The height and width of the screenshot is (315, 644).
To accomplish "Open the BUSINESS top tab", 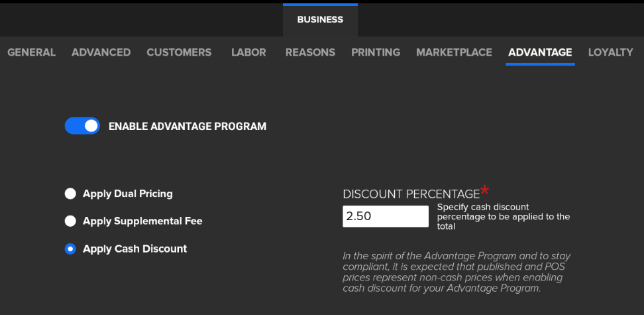I will 320,19.
